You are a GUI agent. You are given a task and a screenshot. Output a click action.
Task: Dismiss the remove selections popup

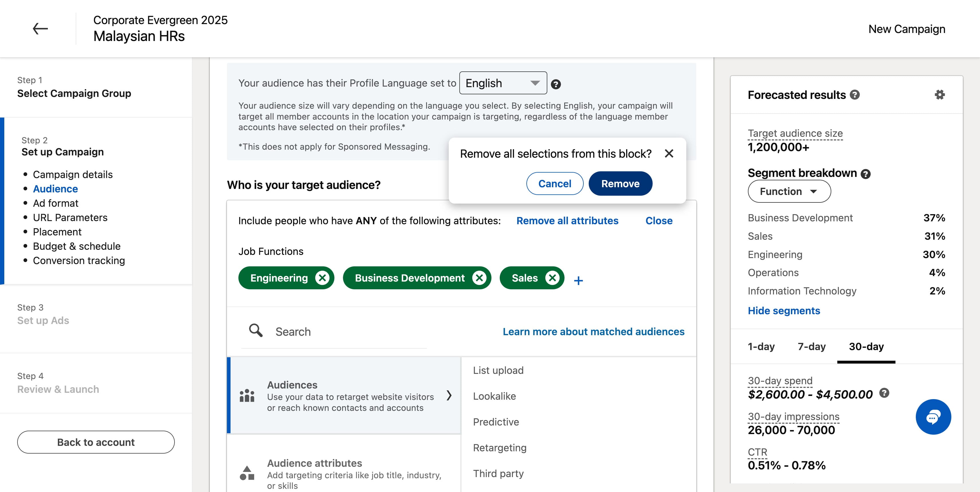[669, 153]
